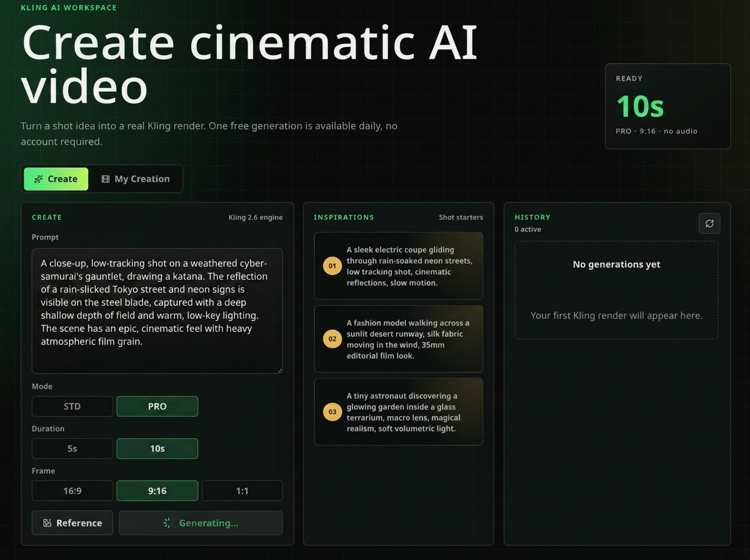
Task: Click the '0 active' history count
Action: click(528, 229)
